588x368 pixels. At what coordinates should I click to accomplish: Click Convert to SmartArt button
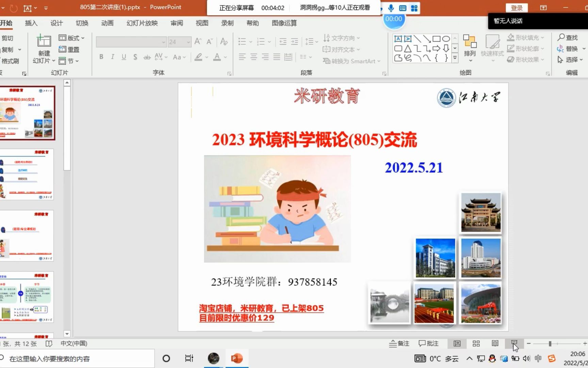pyautogui.click(x=352, y=61)
